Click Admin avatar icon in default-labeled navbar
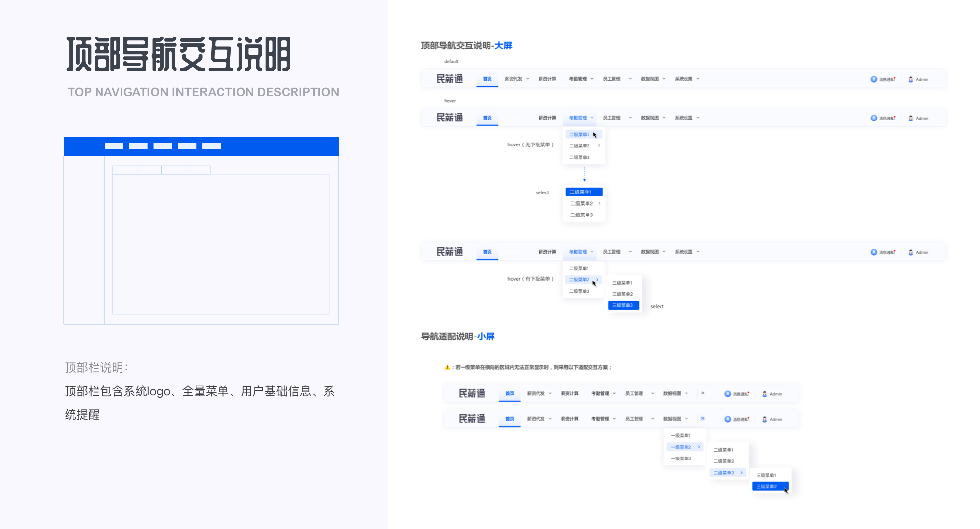The height and width of the screenshot is (529, 980). coord(911,79)
